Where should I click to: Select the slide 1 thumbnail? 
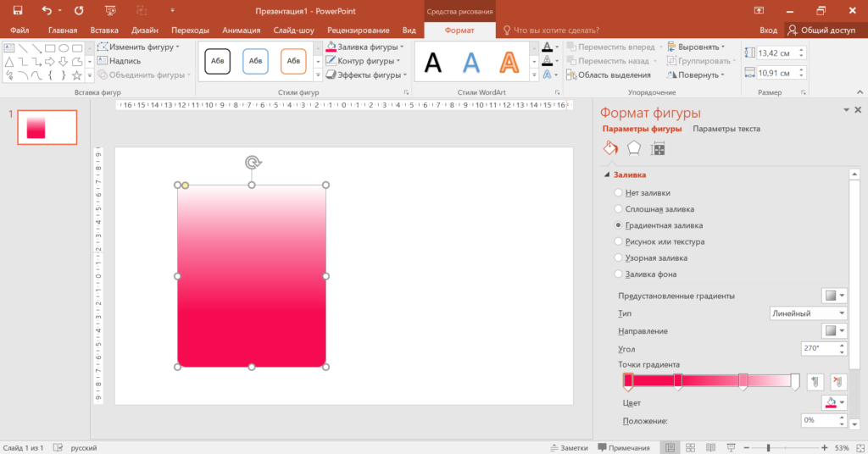click(47, 127)
